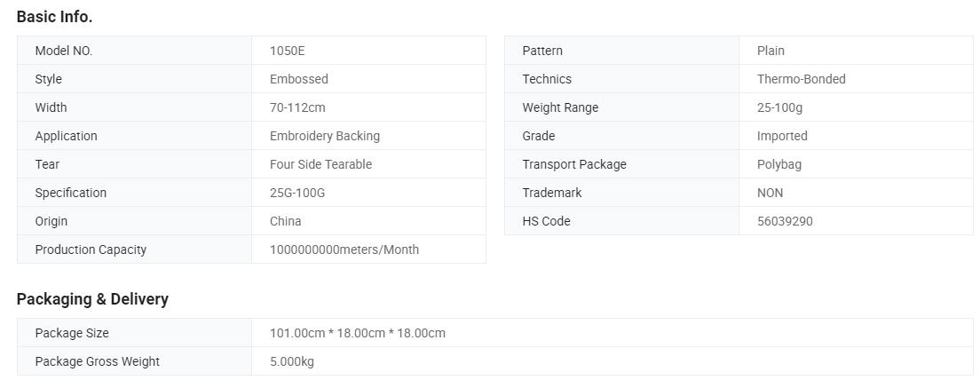Click the Four Side Tearable value
This screenshot has height=388, width=980.
point(320,164)
